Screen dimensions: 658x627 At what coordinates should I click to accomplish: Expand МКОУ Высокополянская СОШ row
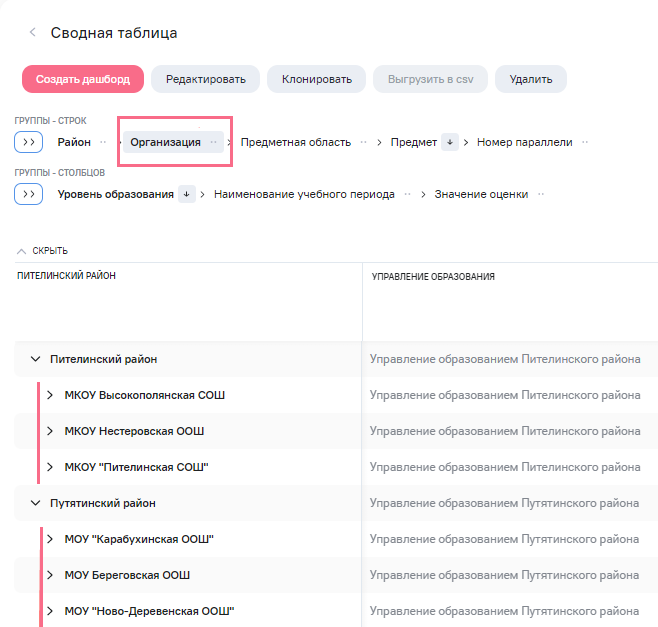[x=50, y=395]
